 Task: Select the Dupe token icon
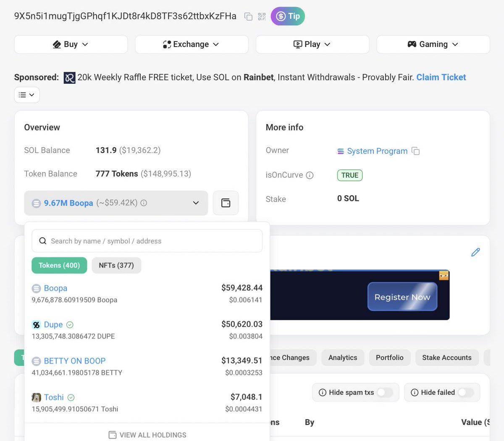36,325
